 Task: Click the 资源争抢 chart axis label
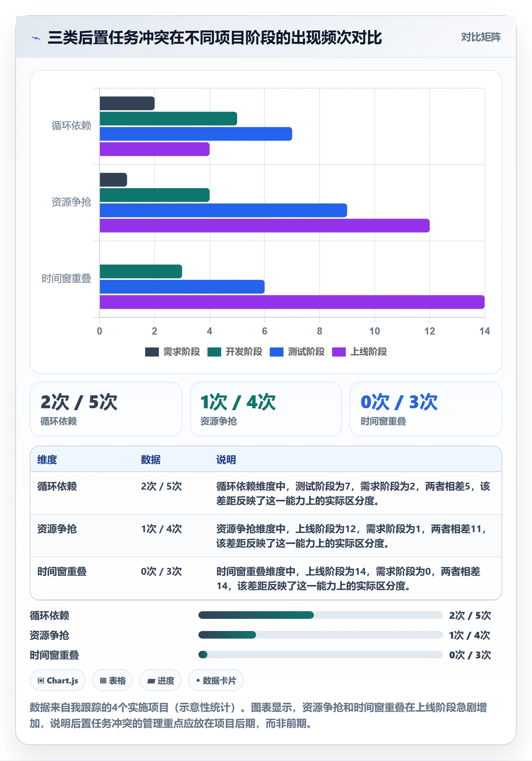point(71,202)
